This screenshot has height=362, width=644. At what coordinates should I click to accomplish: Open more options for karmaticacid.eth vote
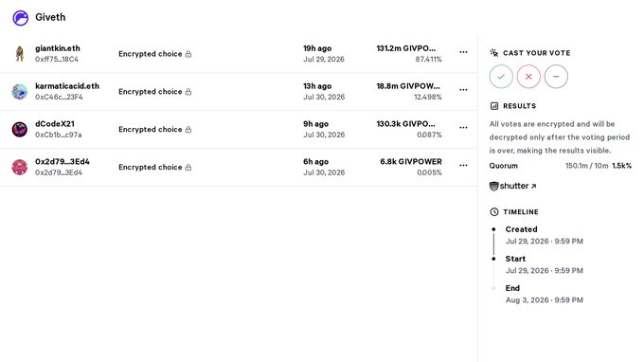[x=463, y=90]
